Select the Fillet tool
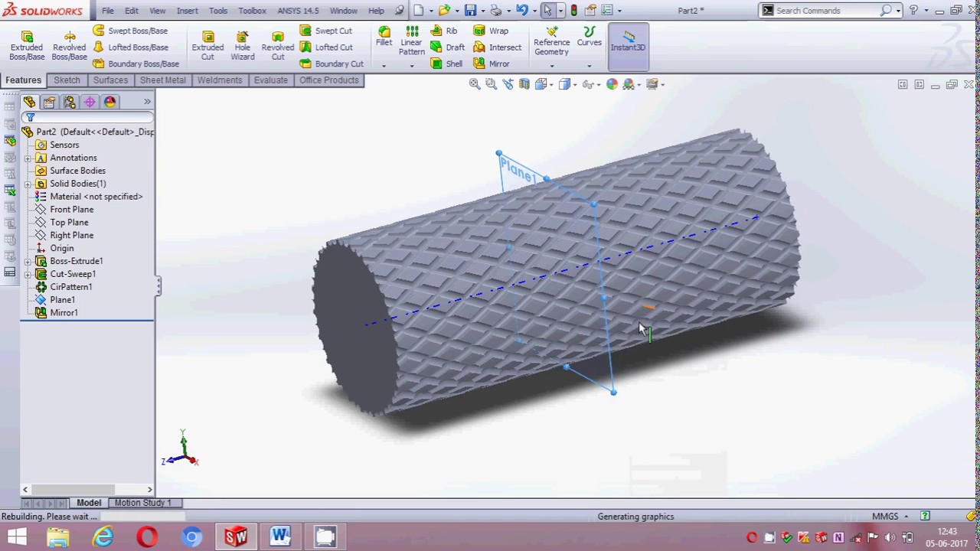Image resolution: width=980 pixels, height=551 pixels. (384, 37)
